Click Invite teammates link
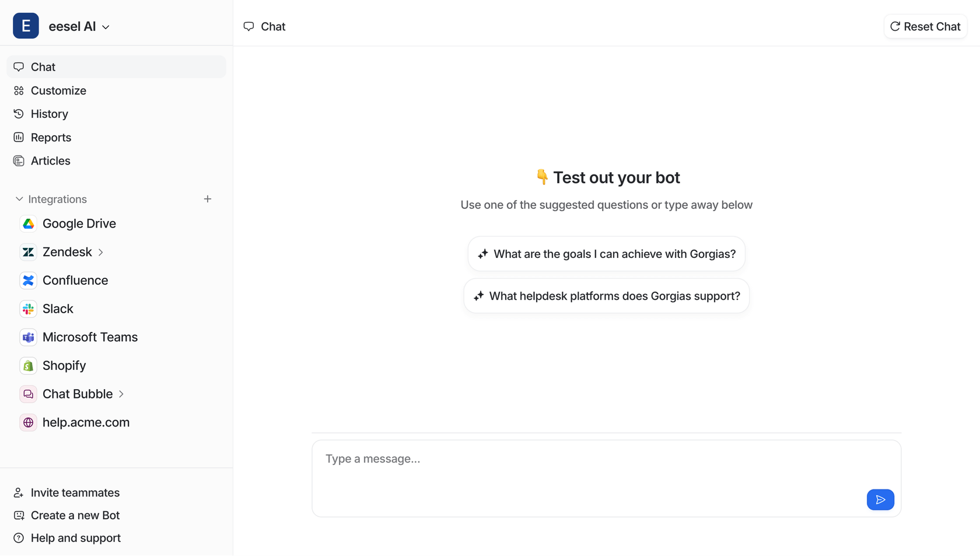 point(75,492)
